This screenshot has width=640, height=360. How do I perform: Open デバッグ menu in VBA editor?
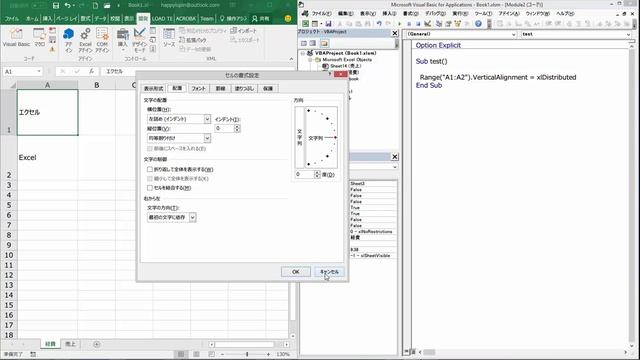click(435, 13)
